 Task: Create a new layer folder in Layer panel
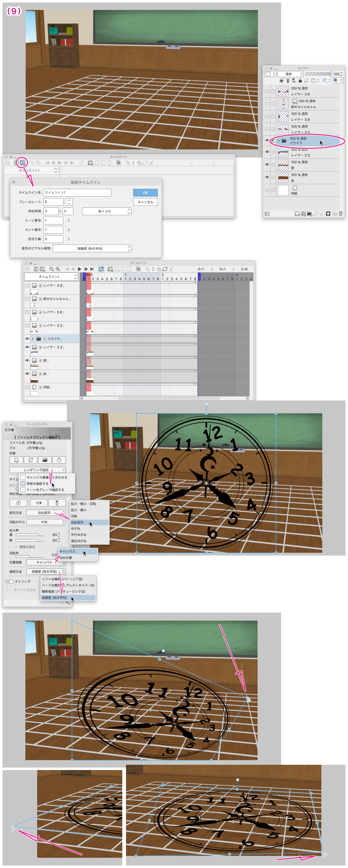coord(309,214)
